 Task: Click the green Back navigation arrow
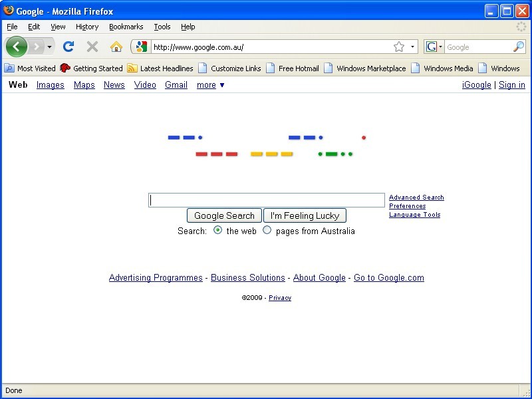tap(16, 47)
